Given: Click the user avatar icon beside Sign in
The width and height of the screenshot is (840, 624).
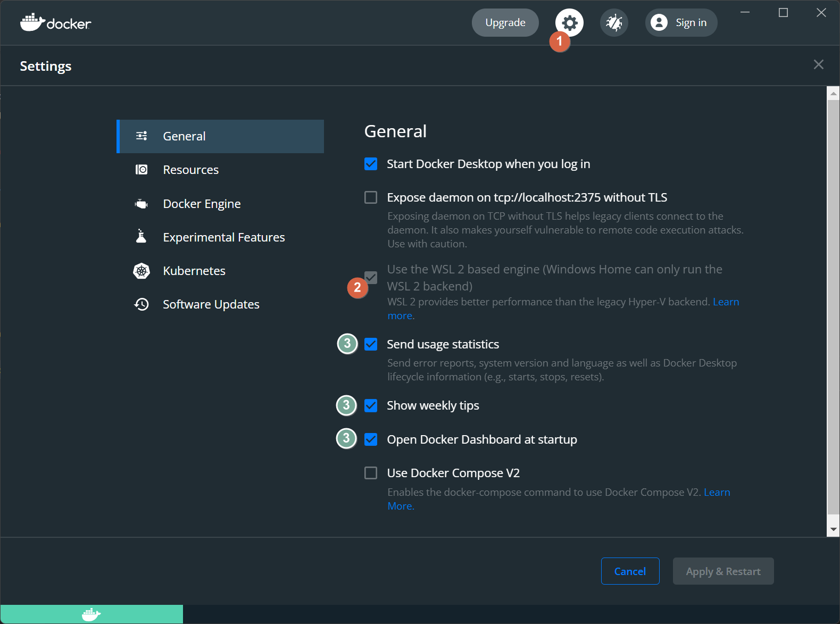Looking at the screenshot, I should tap(659, 22).
